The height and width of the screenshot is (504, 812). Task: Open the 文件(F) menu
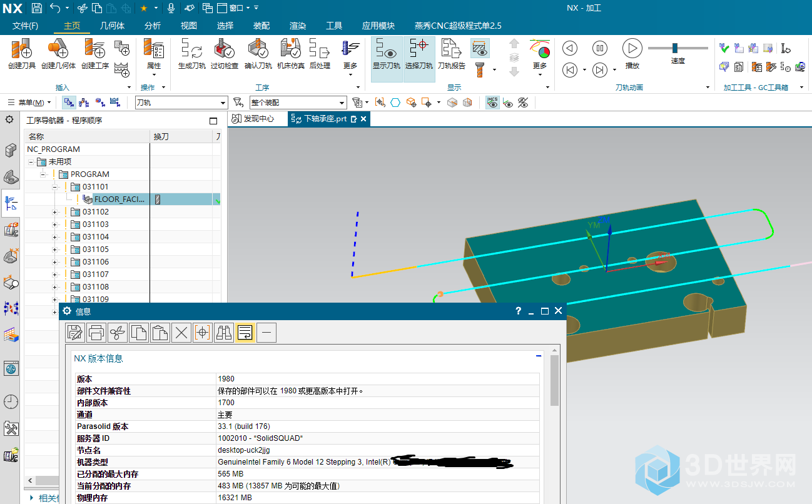pyautogui.click(x=25, y=26)
